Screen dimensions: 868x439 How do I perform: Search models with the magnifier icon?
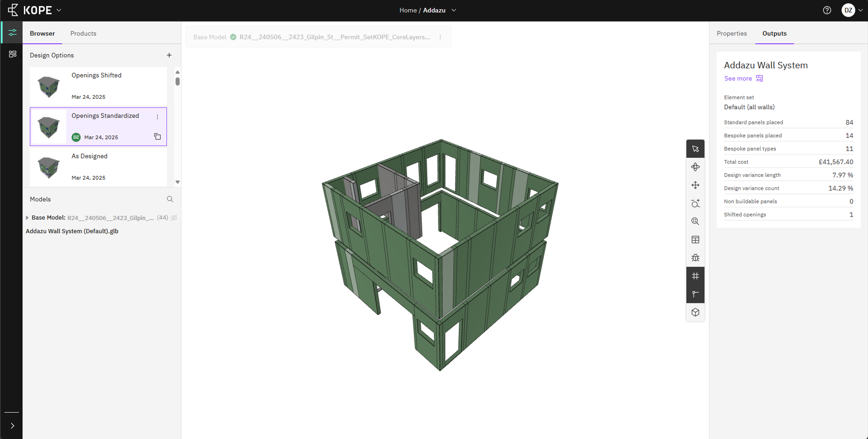(170, 199)
